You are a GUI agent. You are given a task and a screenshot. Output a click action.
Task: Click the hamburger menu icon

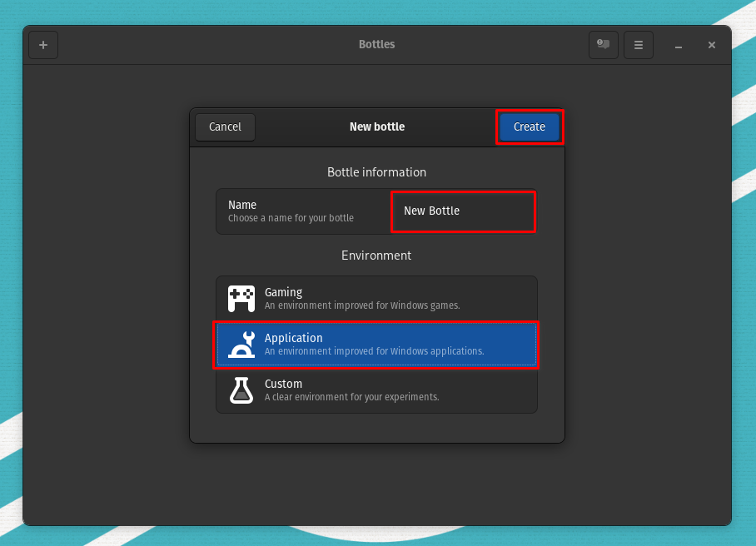click(638, 44)
